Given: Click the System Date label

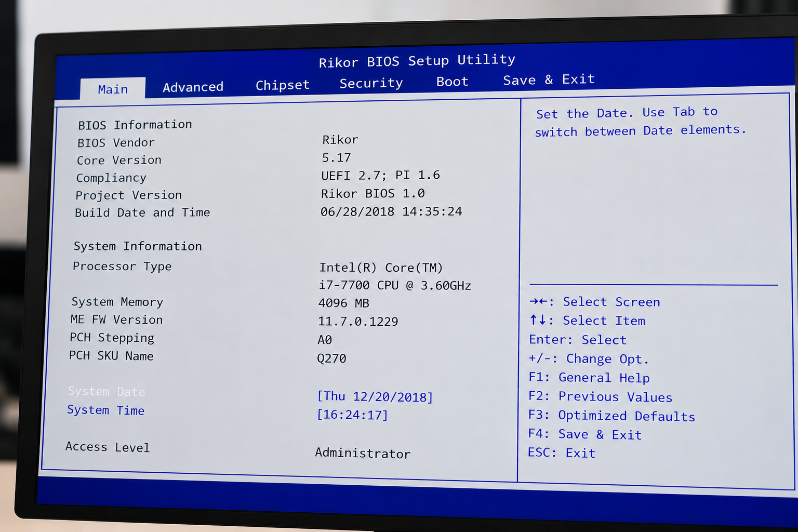Looking at the screenshot, I should coord(107,391).
